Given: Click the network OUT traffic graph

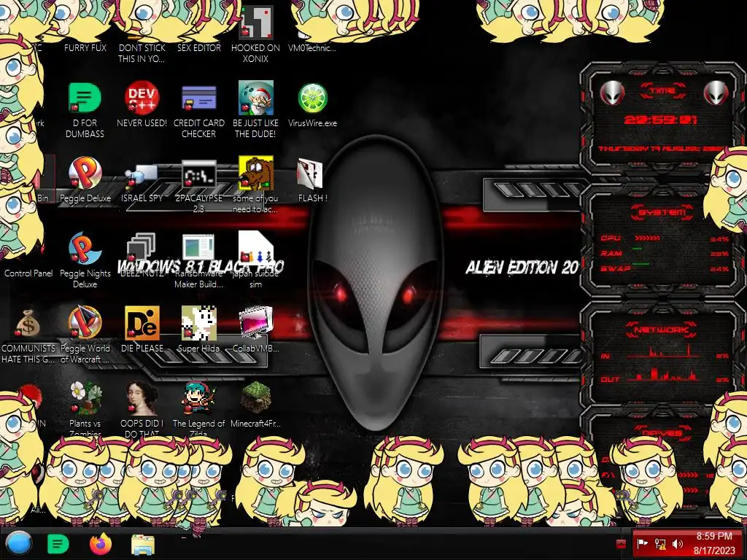Looking at the screenshot, I should (662, 374).
